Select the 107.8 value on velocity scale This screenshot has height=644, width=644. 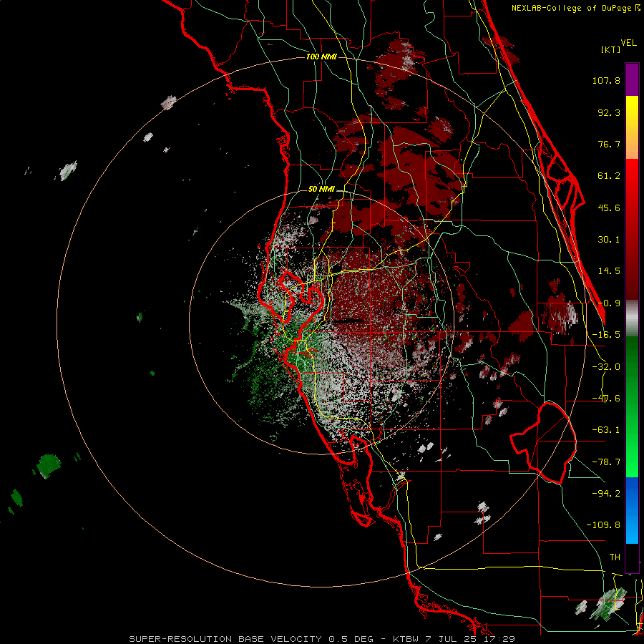pos(606,80)
